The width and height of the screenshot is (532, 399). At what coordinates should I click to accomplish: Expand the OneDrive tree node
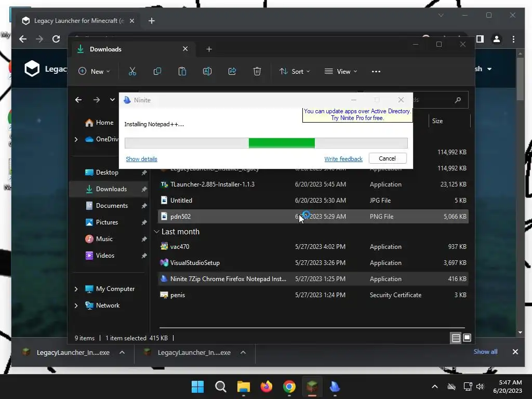coord(76,139)
